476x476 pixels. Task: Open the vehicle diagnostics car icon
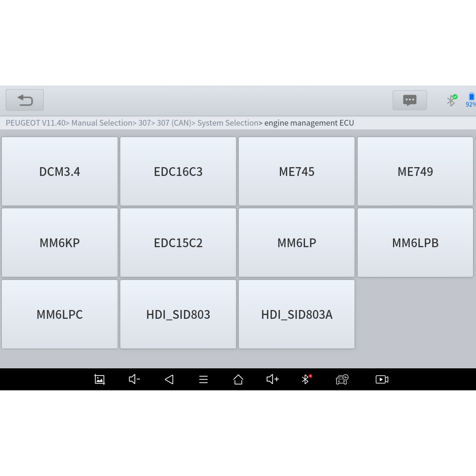point(342,379)
